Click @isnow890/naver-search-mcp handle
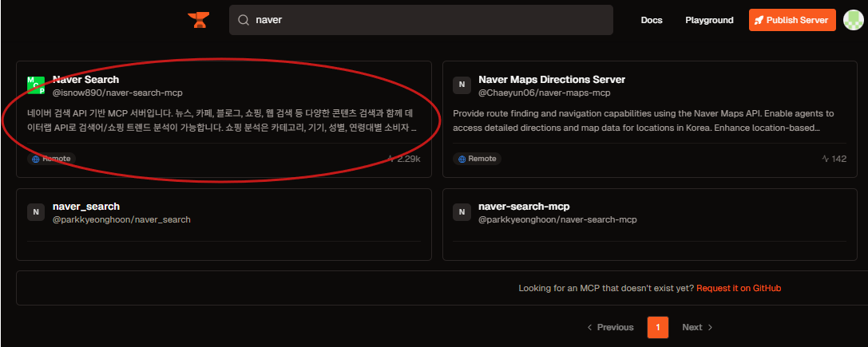Viewport: 868px width, 347px height. [117, 93]
